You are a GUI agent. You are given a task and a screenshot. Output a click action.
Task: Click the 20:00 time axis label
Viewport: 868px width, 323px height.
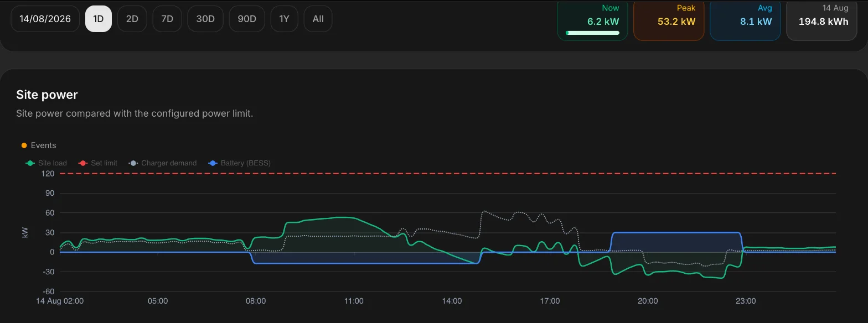click(x=648, y=301)
